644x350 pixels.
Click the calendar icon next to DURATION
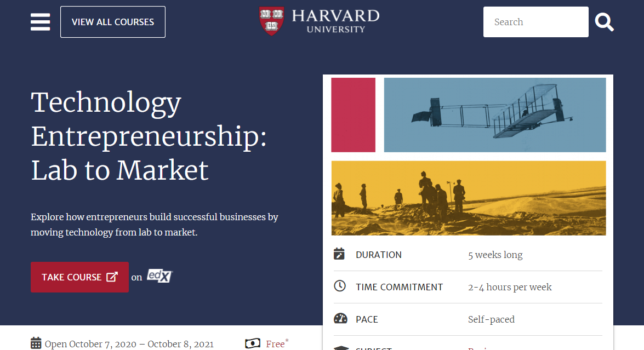(339, 254)
